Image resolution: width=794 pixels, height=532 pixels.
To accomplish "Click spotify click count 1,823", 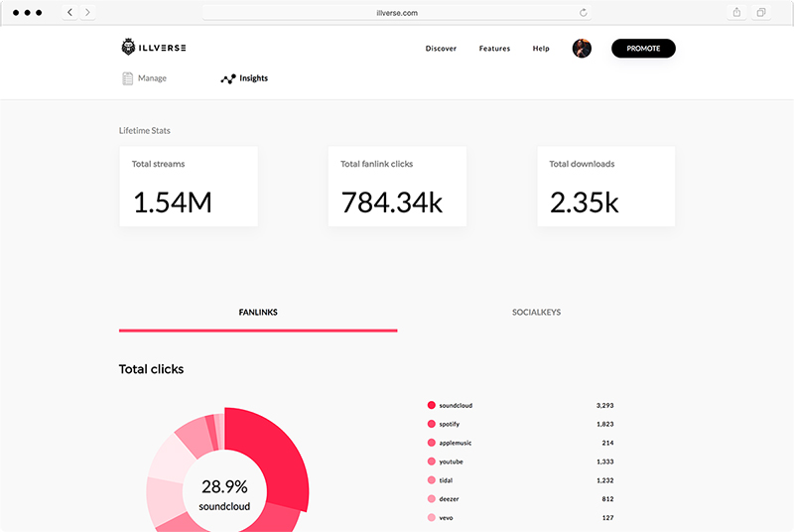I will pyautogui.click(x=604, y=424).
